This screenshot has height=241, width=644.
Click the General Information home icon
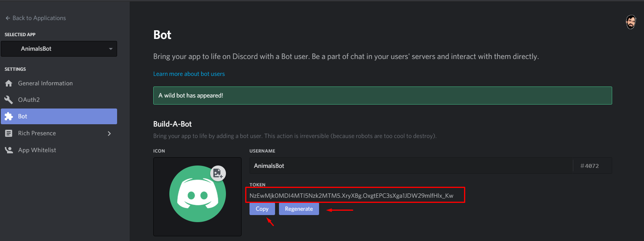tap(9, 83)
